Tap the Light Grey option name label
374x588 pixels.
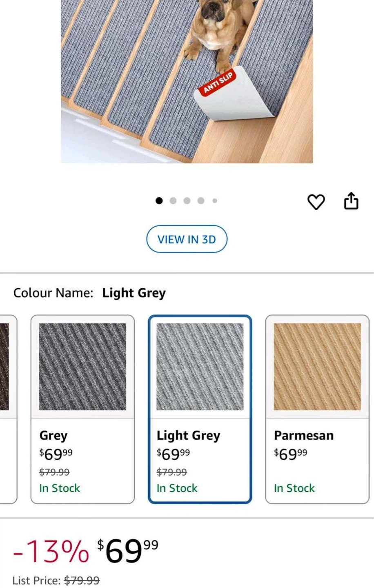188,435
